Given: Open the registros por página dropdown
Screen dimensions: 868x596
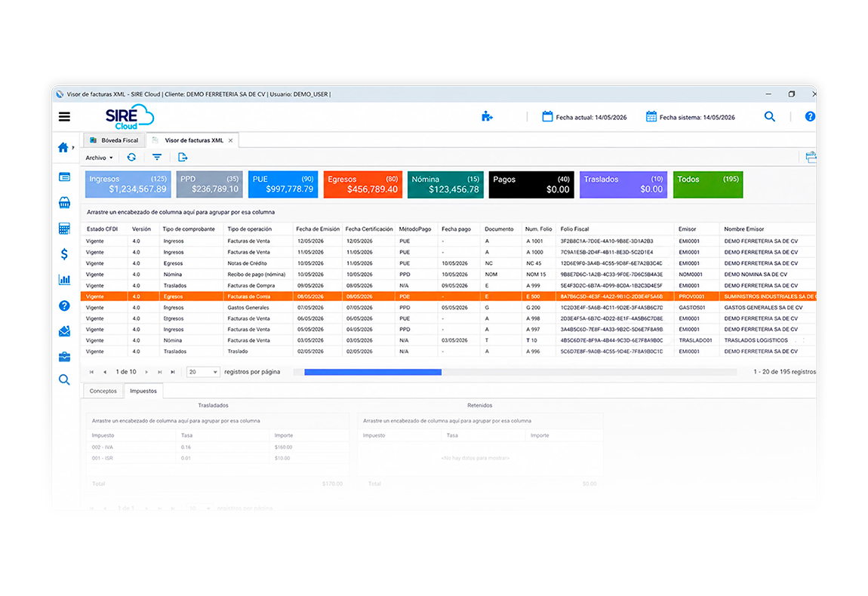Looking at the screenshot, I should 203,372.
